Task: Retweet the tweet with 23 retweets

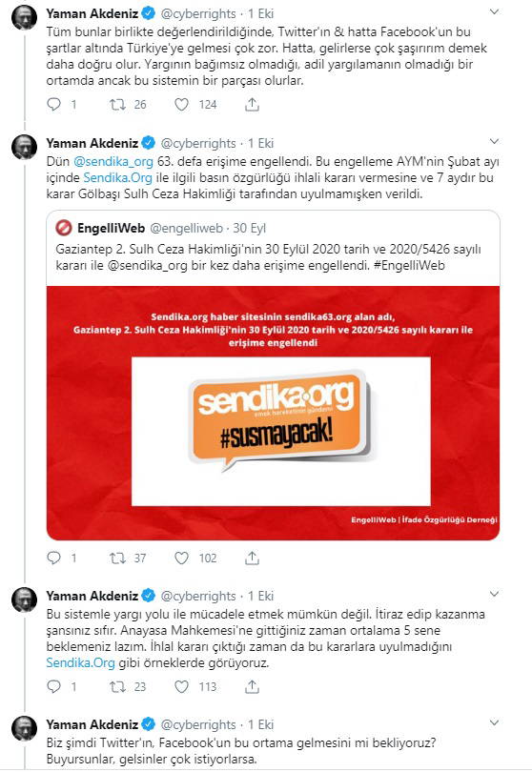Action: tap(117, 686)
